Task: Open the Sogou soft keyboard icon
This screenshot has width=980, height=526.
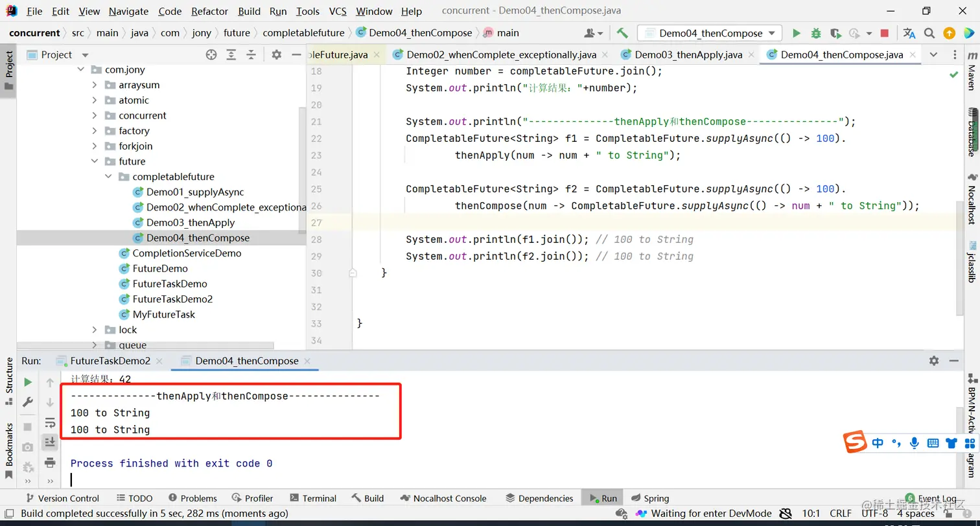Action: (933, 443)
